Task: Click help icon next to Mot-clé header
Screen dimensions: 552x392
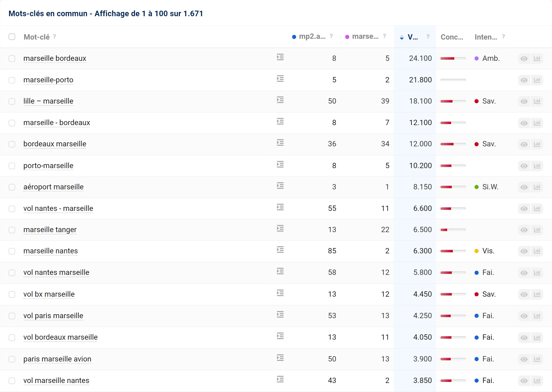Action: tap(54, 36)
